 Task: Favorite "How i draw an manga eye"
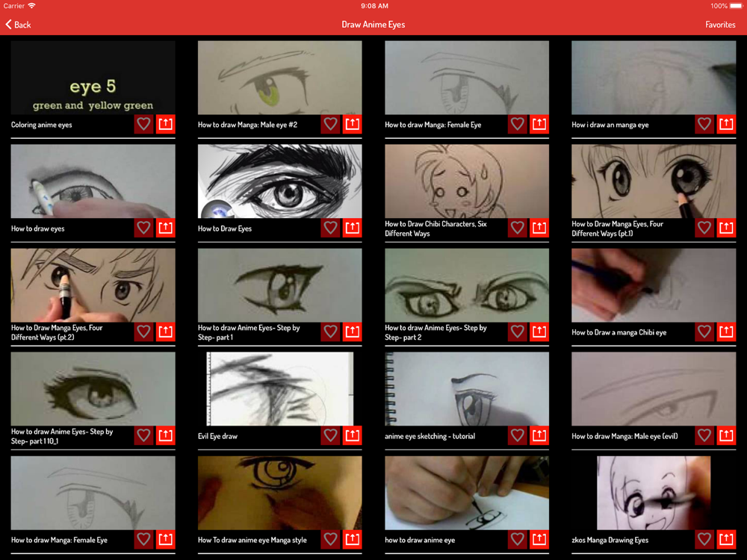(x=704, y=124)
